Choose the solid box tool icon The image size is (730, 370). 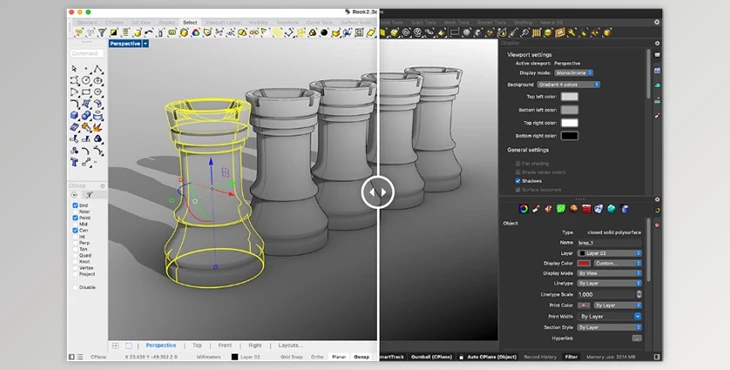click(74, 115)
